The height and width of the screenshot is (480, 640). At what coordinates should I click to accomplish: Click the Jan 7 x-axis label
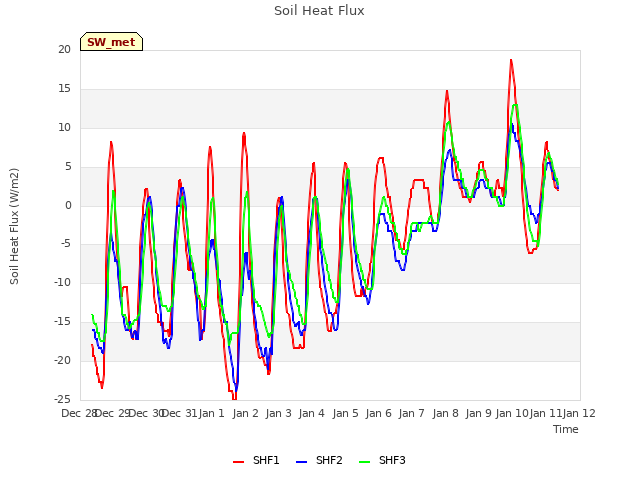pos(411,413)
